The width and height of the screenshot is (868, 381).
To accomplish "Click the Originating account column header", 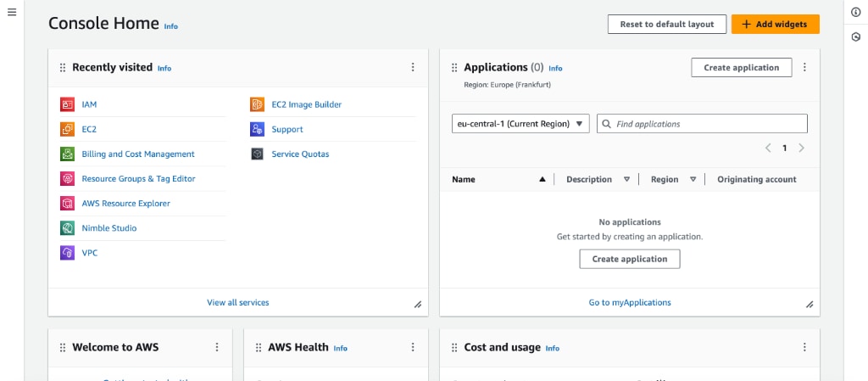I will click(757, 179).
